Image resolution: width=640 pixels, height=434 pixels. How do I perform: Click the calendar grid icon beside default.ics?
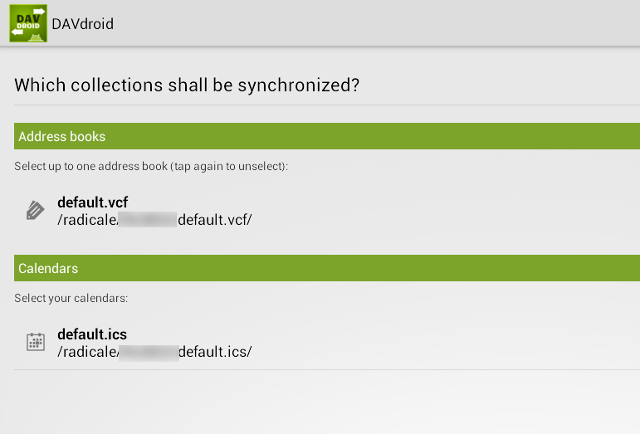point(36,342)
